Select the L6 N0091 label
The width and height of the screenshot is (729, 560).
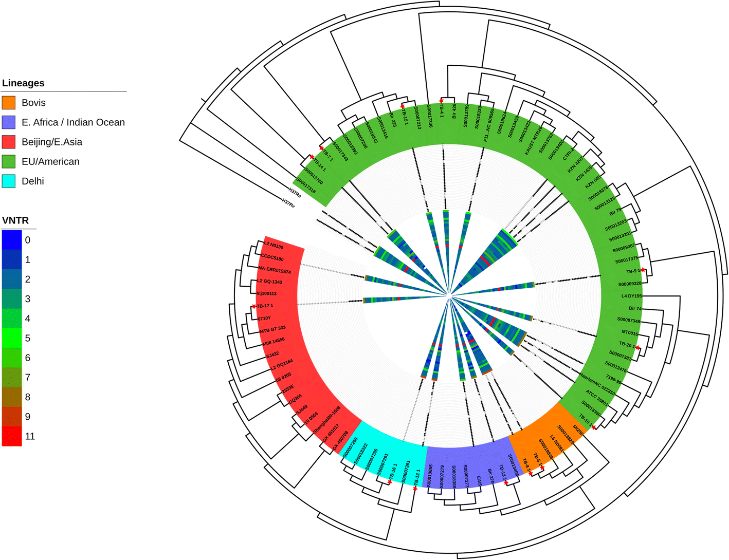pos(557,444)
